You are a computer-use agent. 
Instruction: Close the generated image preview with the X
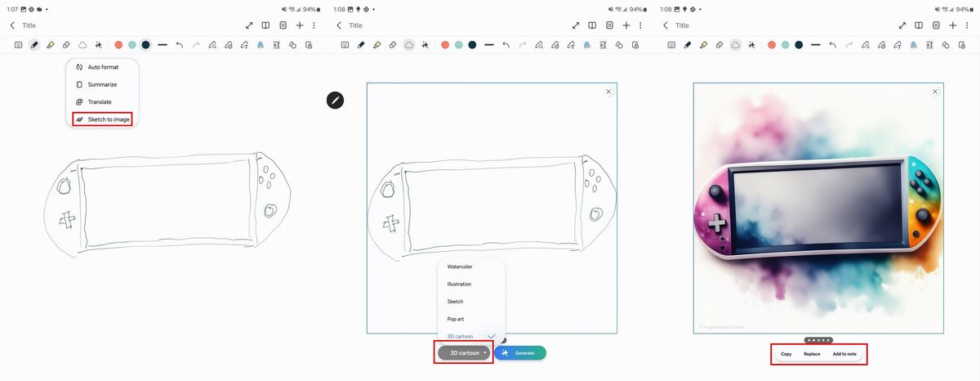(x=935, y=92)
